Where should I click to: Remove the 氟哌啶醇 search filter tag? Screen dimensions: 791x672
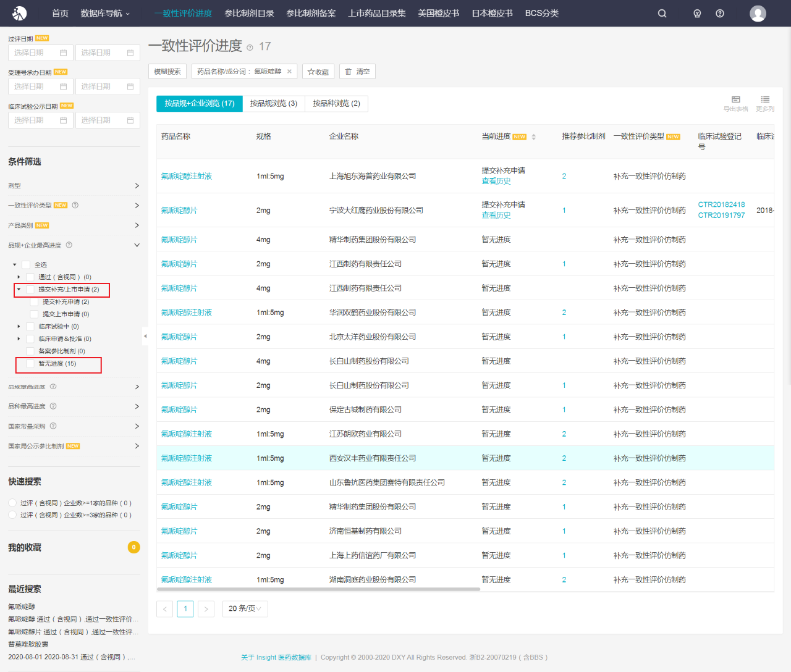[289, 72]
